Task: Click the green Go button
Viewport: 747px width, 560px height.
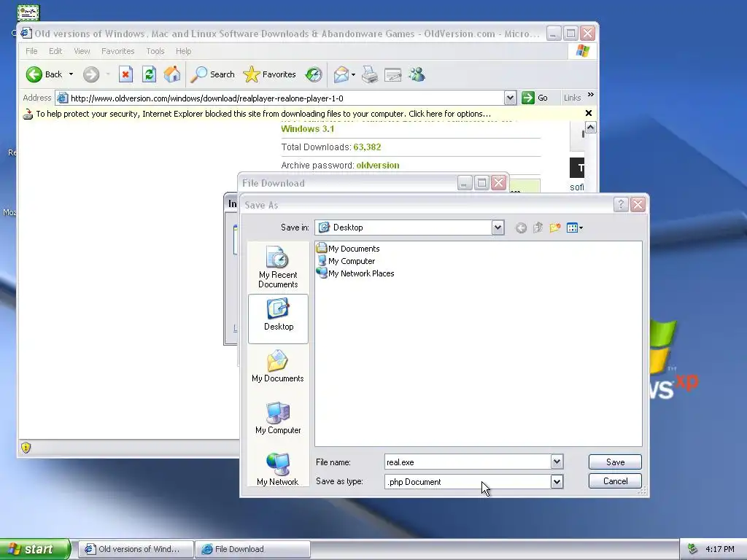Action: pos(535,98)
